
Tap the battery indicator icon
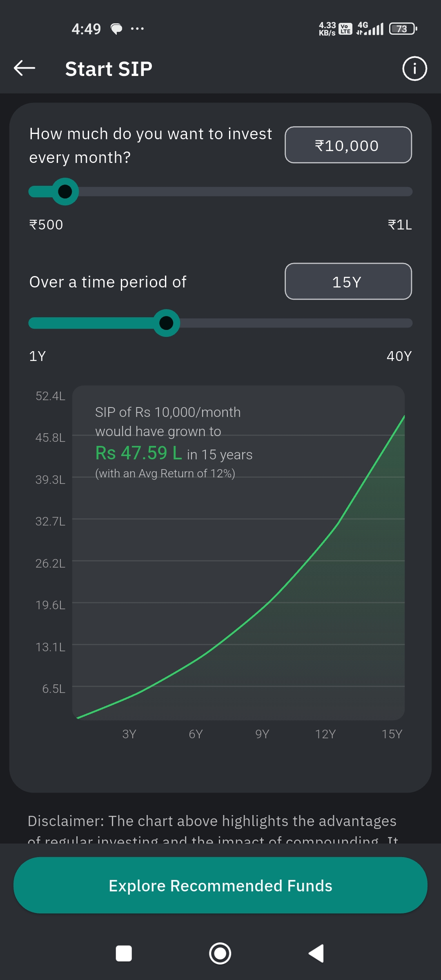click(403, 29)
